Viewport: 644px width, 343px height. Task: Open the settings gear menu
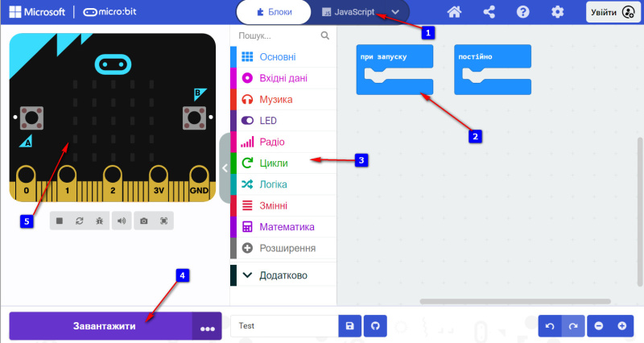(557, 12)
